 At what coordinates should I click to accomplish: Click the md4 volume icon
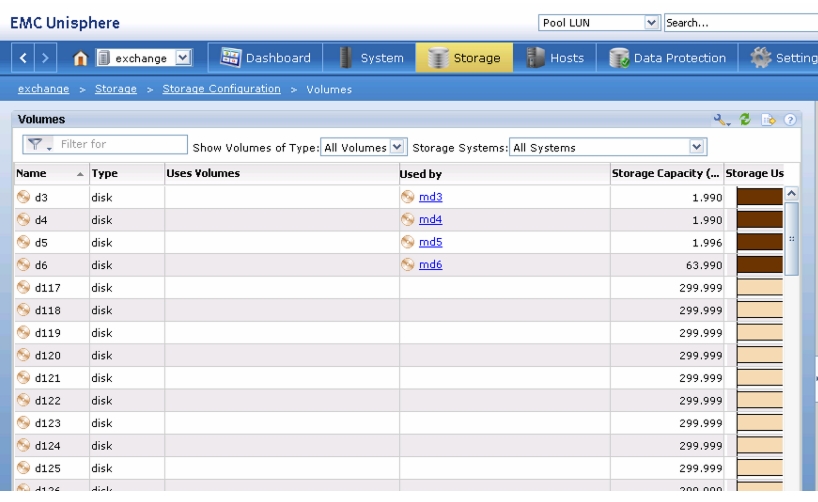click(407, 220)
